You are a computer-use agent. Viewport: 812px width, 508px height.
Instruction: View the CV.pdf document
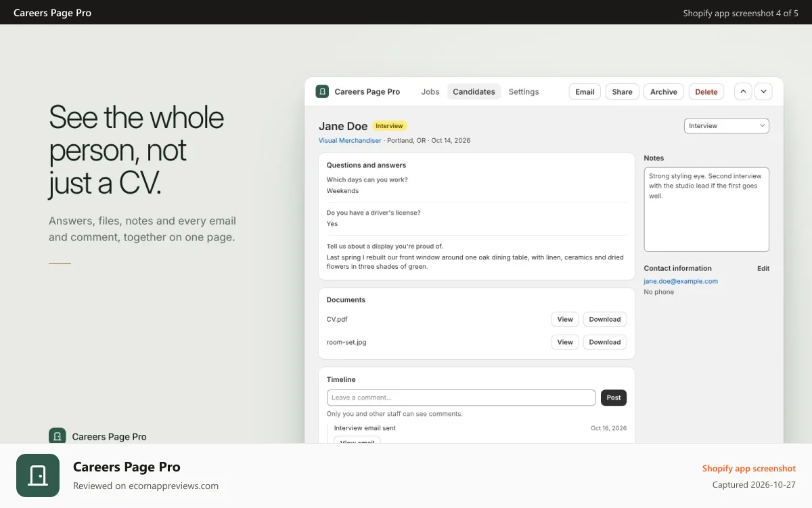(565, 319)
